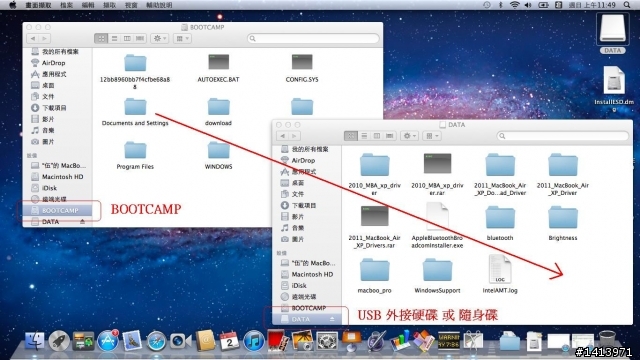The image size is (640, 360).
Task: Select the 2010_MBA_xp_driver.rar file
Action: click(437, 173)
